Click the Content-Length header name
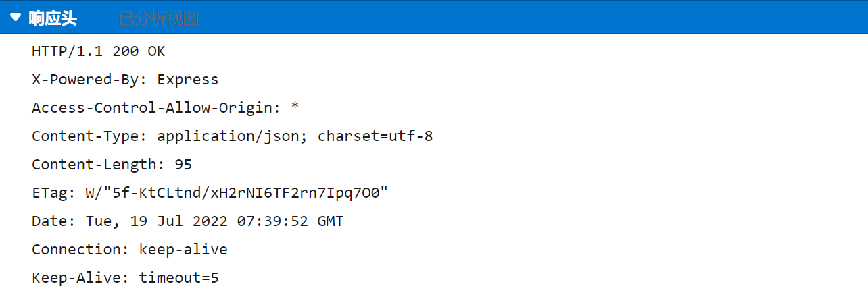Image resolution: width=868 pixels, height=297 pixels. pyautogui.click(x=94, y=165)
